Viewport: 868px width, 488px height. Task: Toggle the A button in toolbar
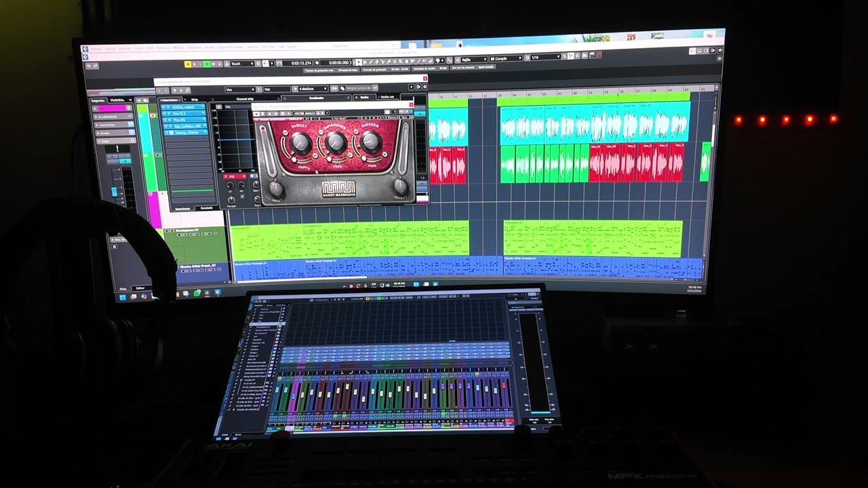[x=220, y=64]
